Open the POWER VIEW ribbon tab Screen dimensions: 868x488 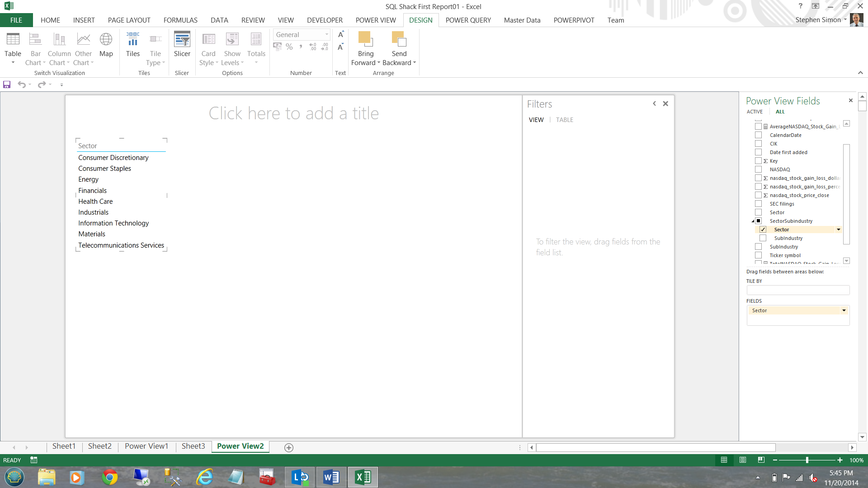tap(375, 20)
